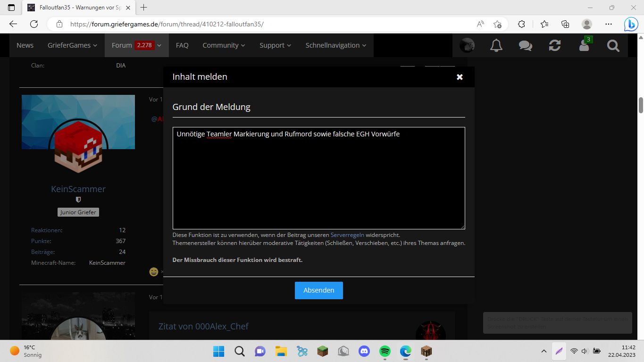Open Discord from the taskbar
This screenshot has height=362, width=644.
(364, 351)
